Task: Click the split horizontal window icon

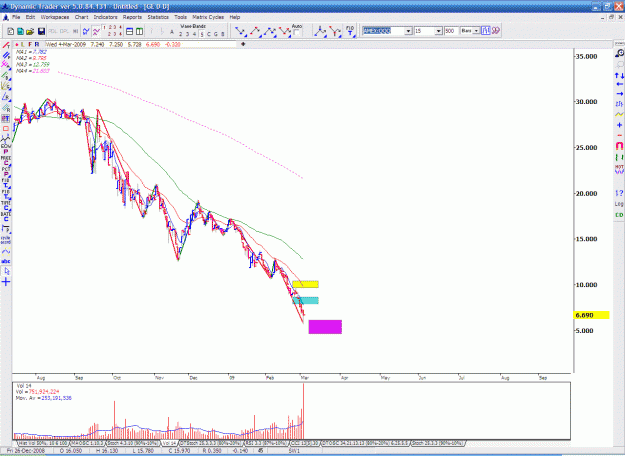Action: coord(130,31)
